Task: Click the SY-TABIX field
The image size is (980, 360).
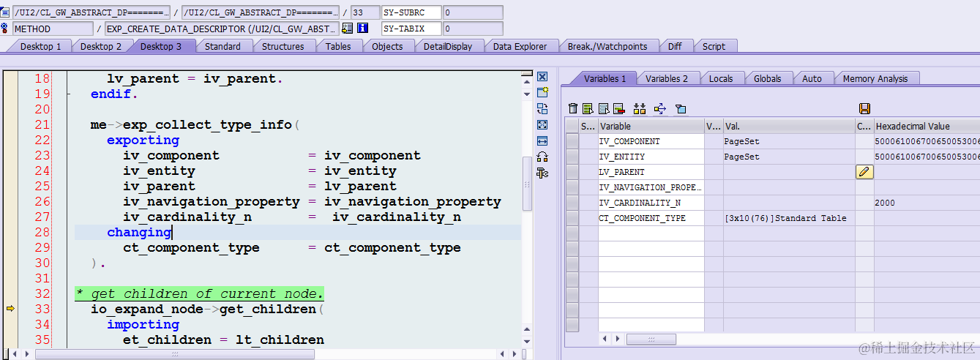Action: (412, 29)
